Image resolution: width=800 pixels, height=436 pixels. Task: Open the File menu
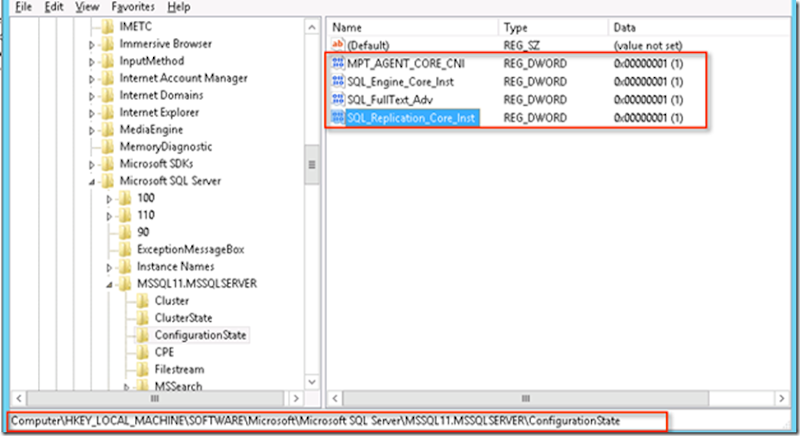23,7
